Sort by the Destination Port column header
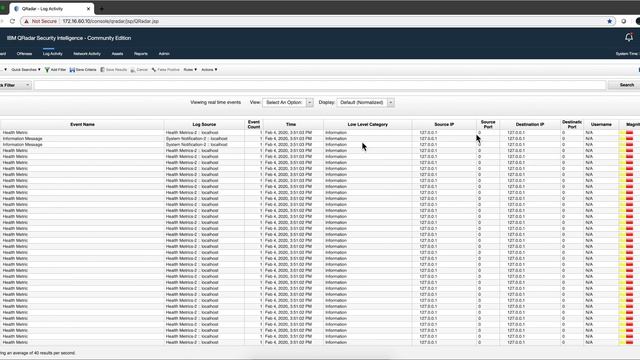This screenshot has width=640, height=360. click(x=572, y=124)
